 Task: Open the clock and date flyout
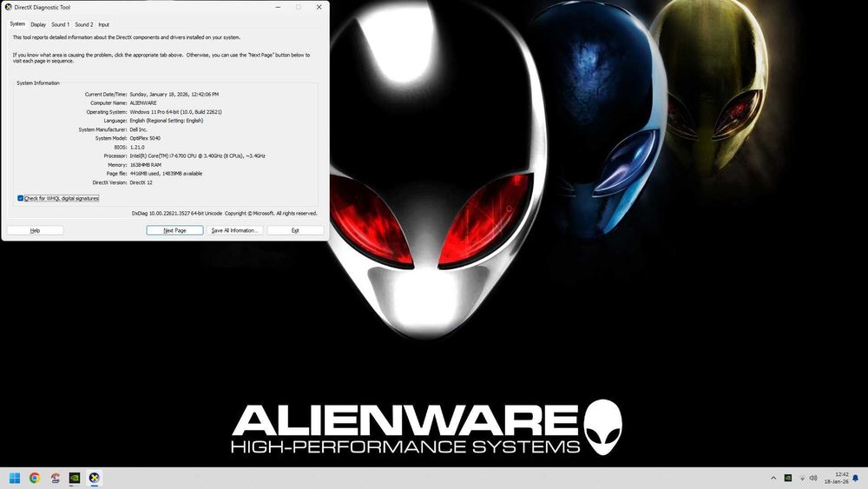[837, 478]
